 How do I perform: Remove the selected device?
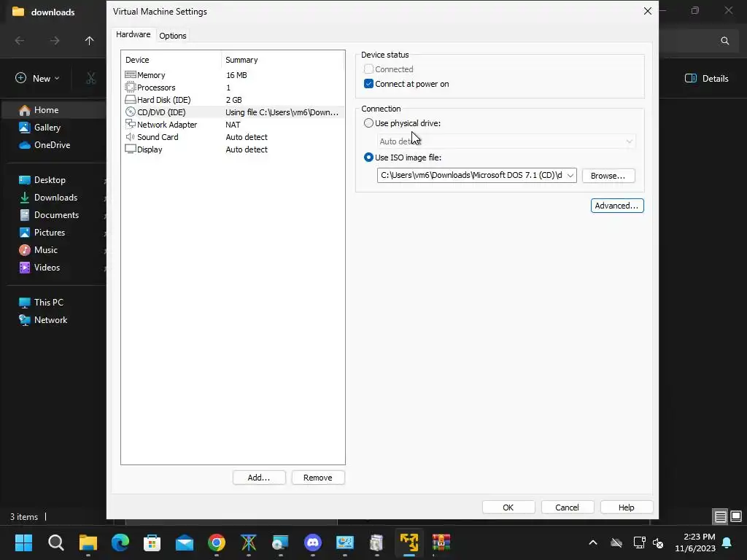click(x=318, y=478)
